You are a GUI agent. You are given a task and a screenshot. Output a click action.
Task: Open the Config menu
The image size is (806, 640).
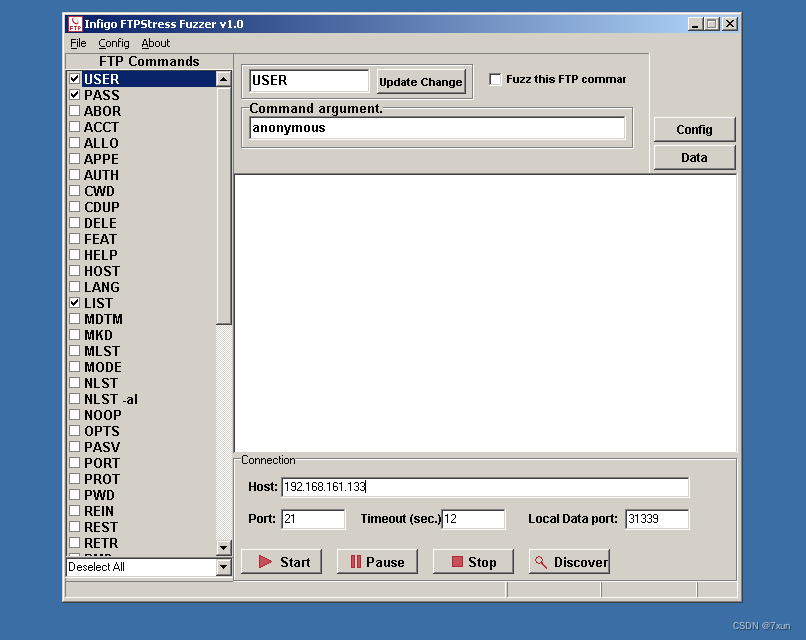click(x=113, y=43)
